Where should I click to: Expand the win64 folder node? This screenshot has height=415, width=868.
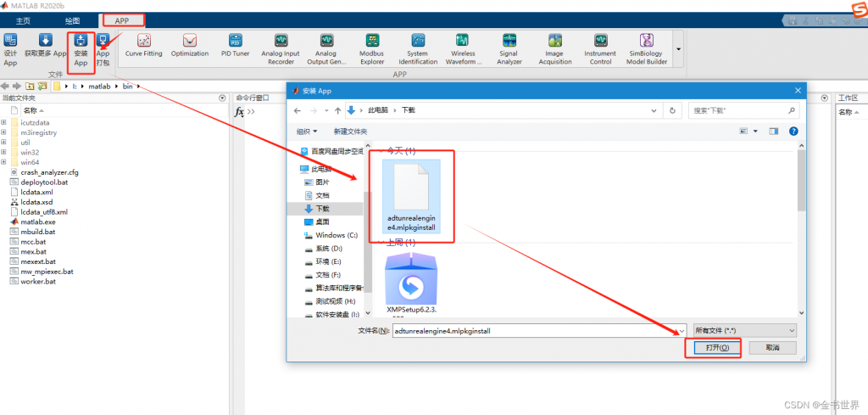click(4, 162)
